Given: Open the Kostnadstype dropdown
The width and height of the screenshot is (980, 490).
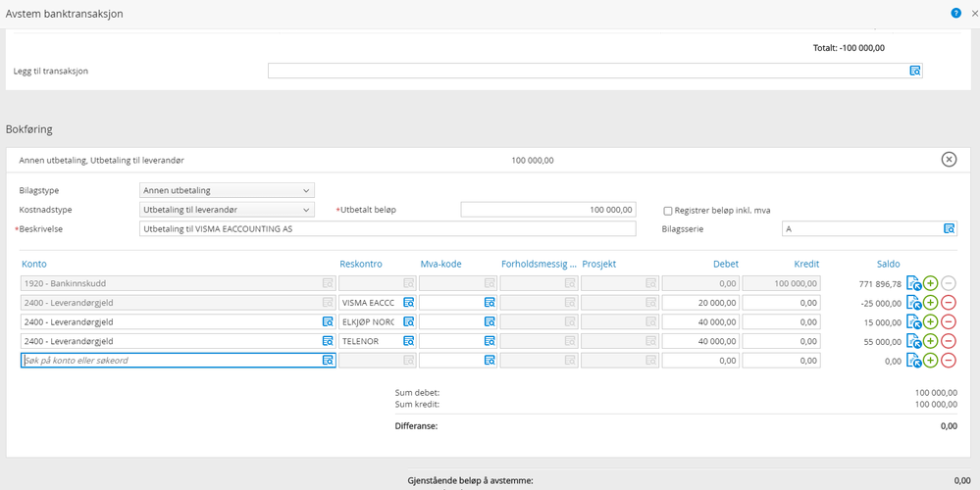Looking at the screenshot, I should click(x=227, y=210).
